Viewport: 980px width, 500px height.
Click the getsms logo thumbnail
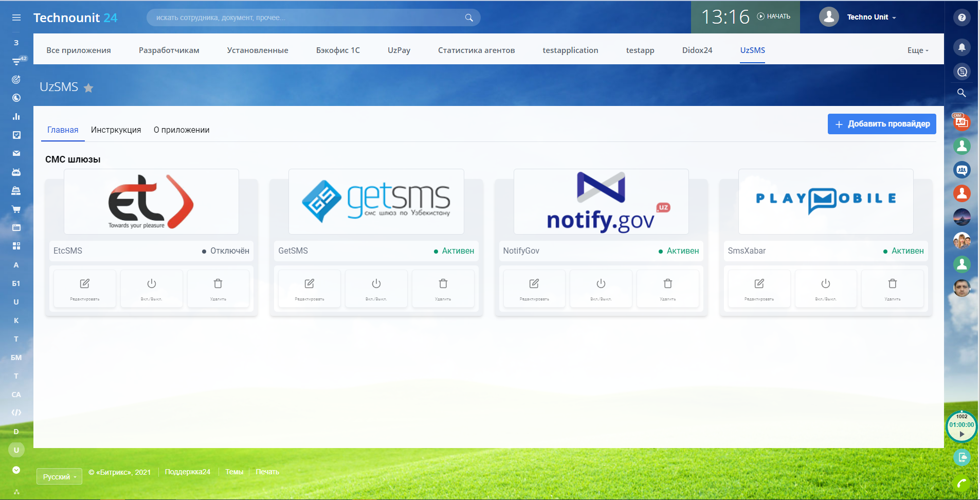376,202
